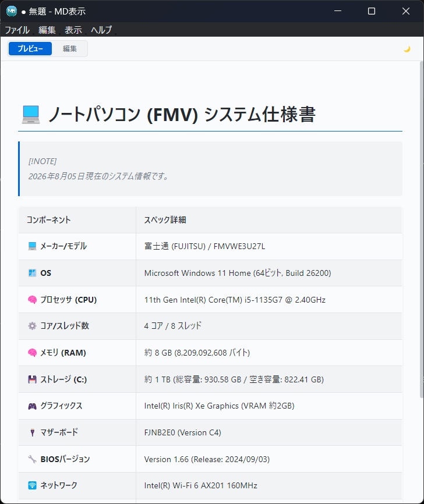Close the MD表示 window
Viewport: 424px width, 504px height.
[x=406, y=11]
